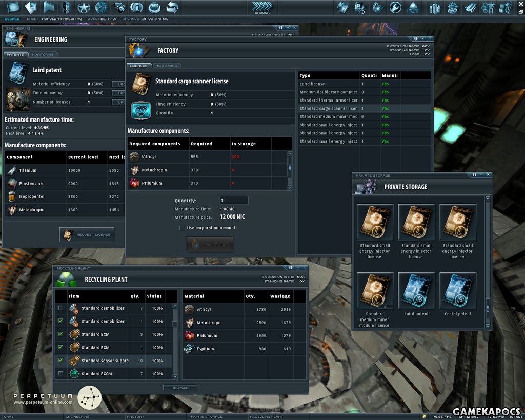Select Standard thermal armor license row
Screen dimensions: 525x420
365,100
